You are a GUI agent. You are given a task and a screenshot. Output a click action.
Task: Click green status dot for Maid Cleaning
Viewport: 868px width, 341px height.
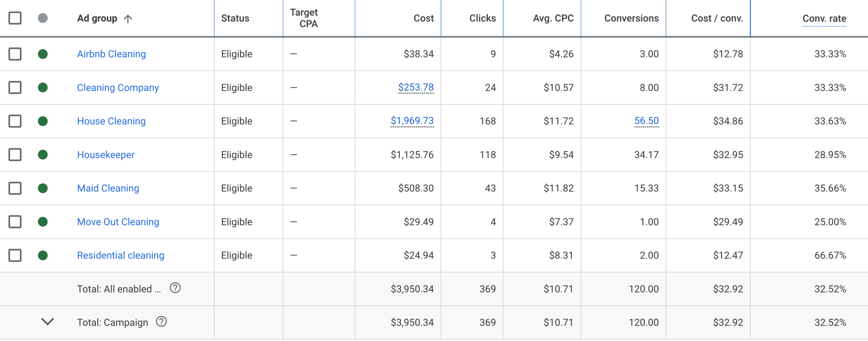[x=43, y=188]
